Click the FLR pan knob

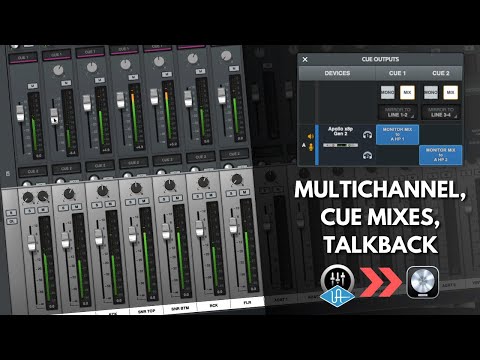(x=237, y=179)
